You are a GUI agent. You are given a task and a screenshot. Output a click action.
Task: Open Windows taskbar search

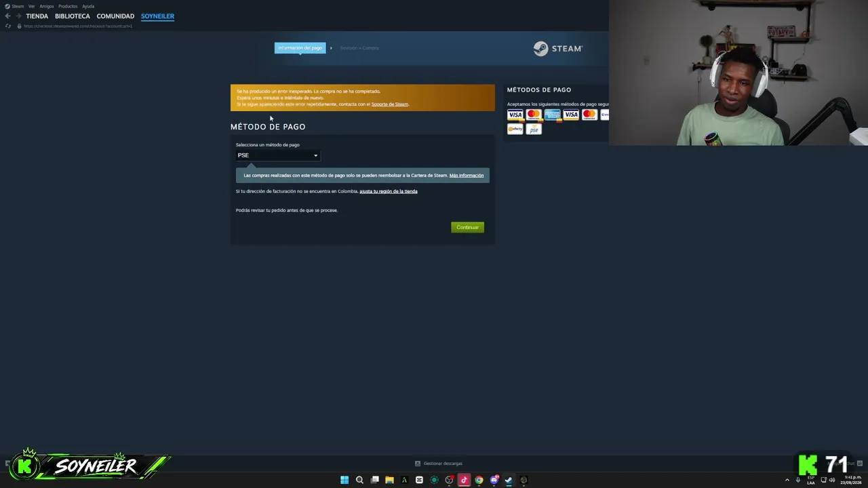(x=359, y=480)
